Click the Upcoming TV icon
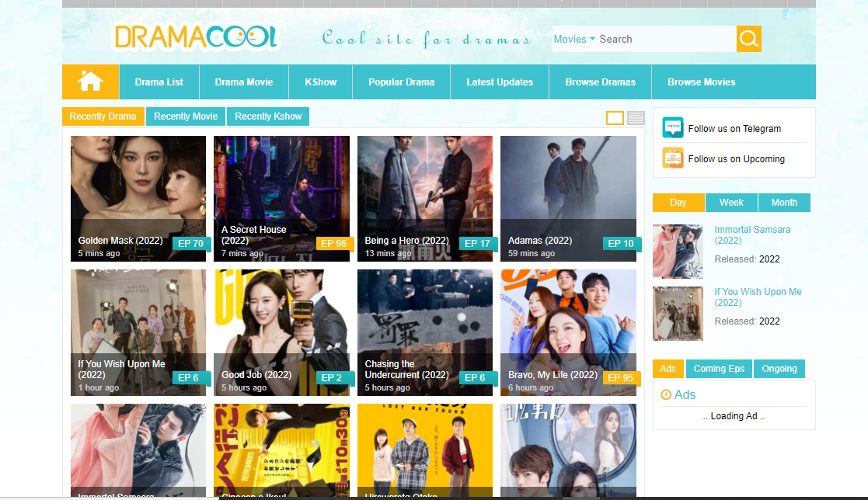868x500 pixels. pos(673,158)
